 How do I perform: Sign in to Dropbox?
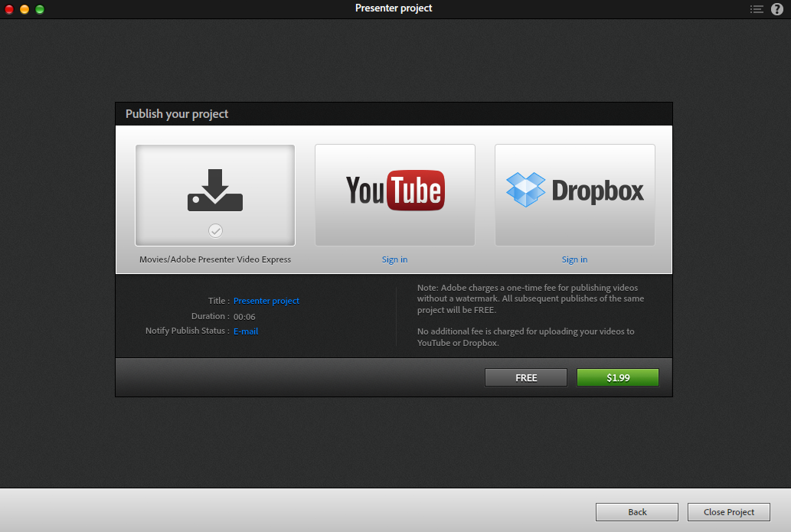coord(574,259)
